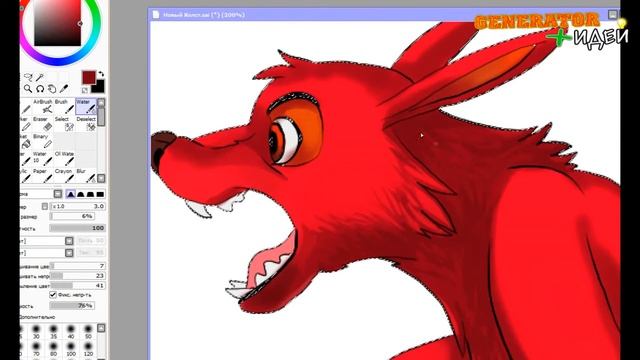Open the blending mode dropdown beside edge shapes
640x360 pixels.
[x=58, y=194]
